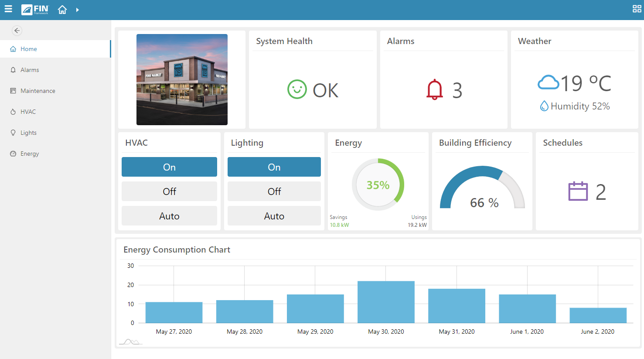Image resolution: width=644 pixels, height=359 pixels.
Task: Collapse the sidebar with the back arrow
Action: point(17,31)
